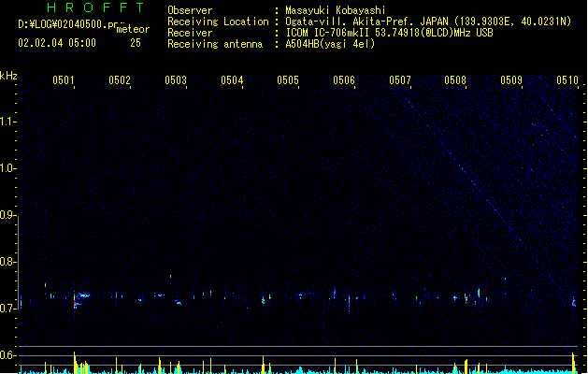Image resolution: width=588 pixels, height=374 pixels.
Task: Click the 0.8 kHz axis label
Action: [7, 262]
